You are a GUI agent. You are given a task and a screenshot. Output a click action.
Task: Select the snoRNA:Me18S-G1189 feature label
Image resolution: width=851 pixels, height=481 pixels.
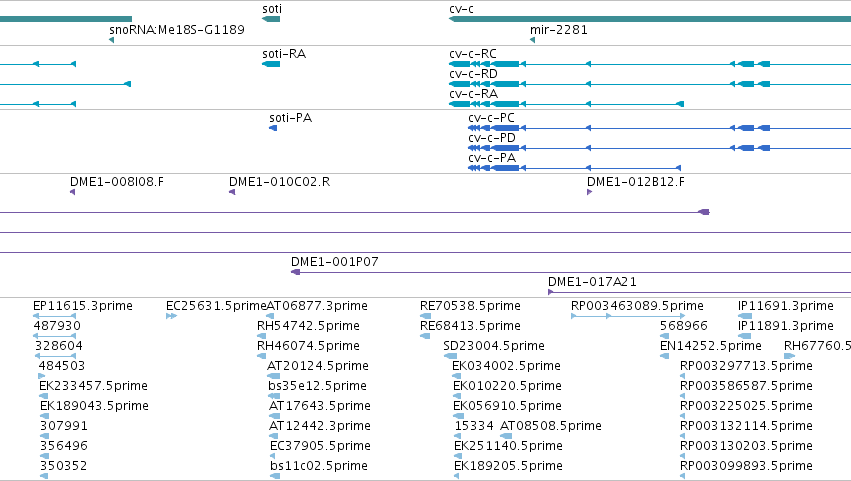tap(177, 29)
